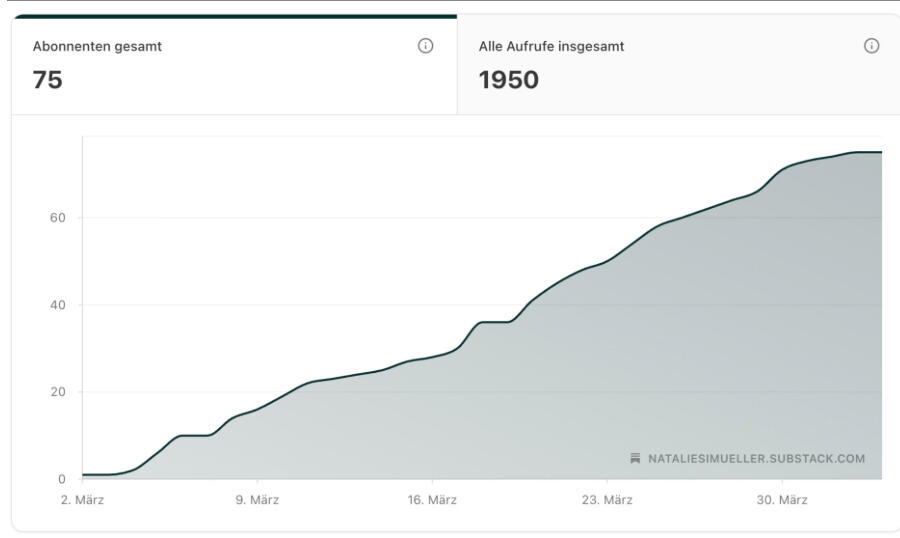Click chart line directly above 16. März tick

pos(432,357)
